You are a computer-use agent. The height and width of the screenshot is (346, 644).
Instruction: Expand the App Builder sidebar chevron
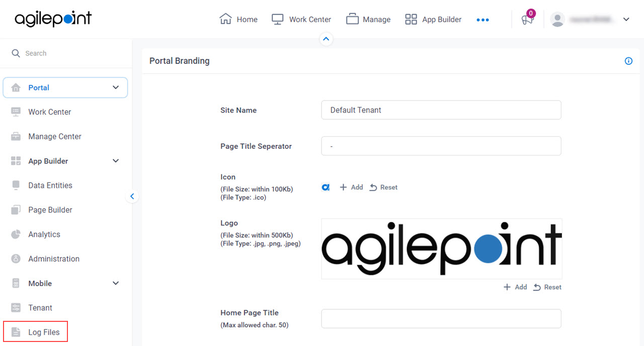pyautogui.click(x=116, y=161)
